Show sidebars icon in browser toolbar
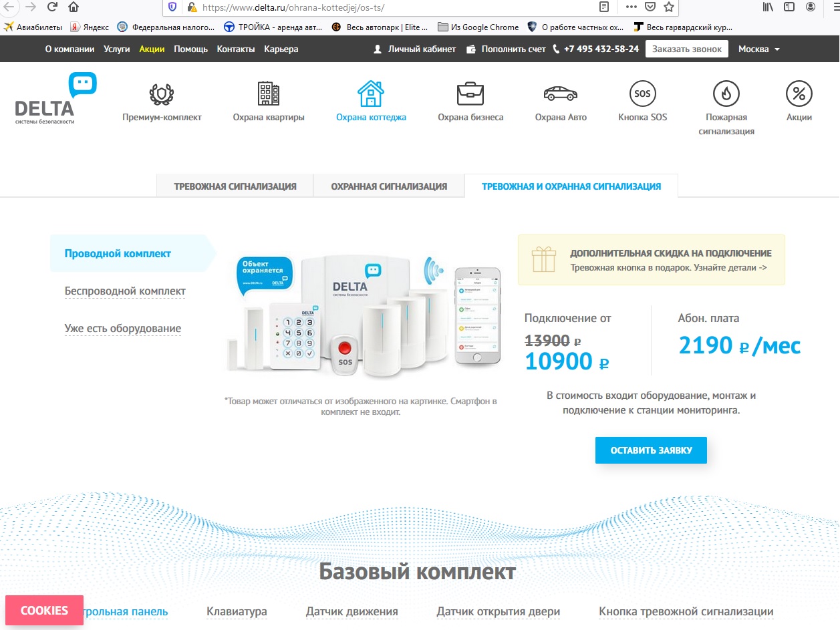This screenshot has height=630, width=840. (x=789, y=7)
